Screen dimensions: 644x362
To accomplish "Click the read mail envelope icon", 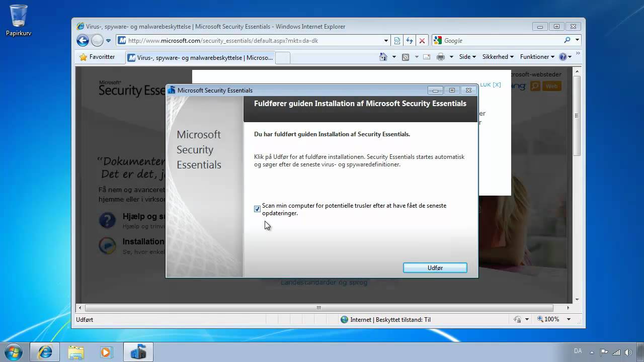I will pos(427,57).
